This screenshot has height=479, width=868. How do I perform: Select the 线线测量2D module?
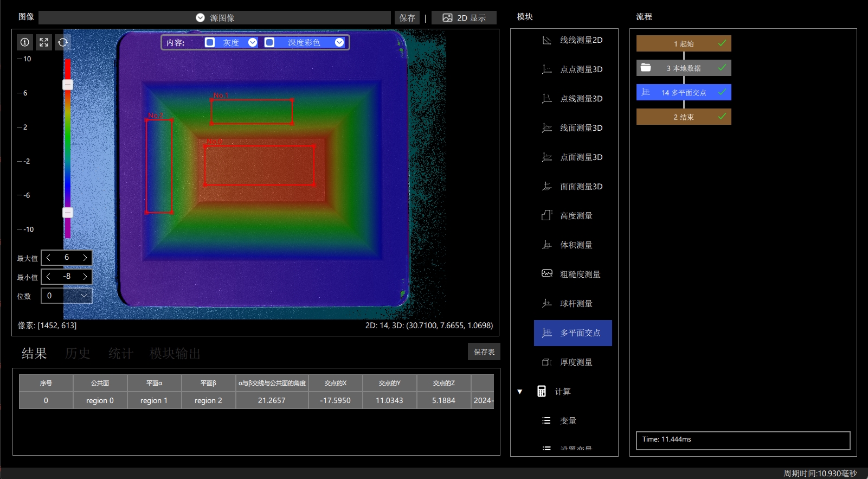(x=573, y=40)
